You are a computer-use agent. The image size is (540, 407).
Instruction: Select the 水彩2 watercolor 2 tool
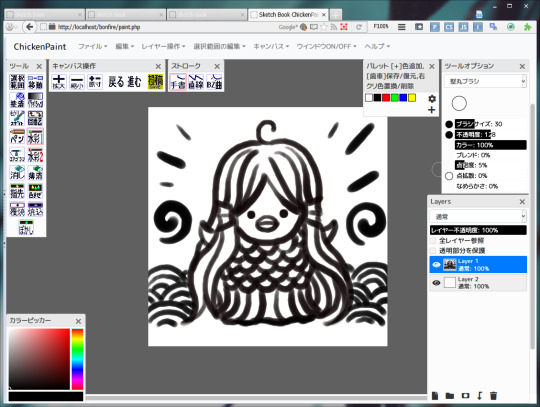pos(35,155)
